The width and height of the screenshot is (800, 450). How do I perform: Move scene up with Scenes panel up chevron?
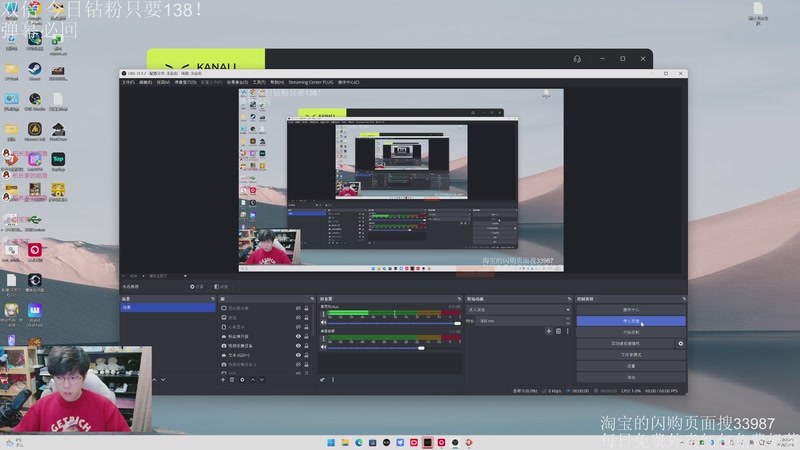tap(155, 380)
